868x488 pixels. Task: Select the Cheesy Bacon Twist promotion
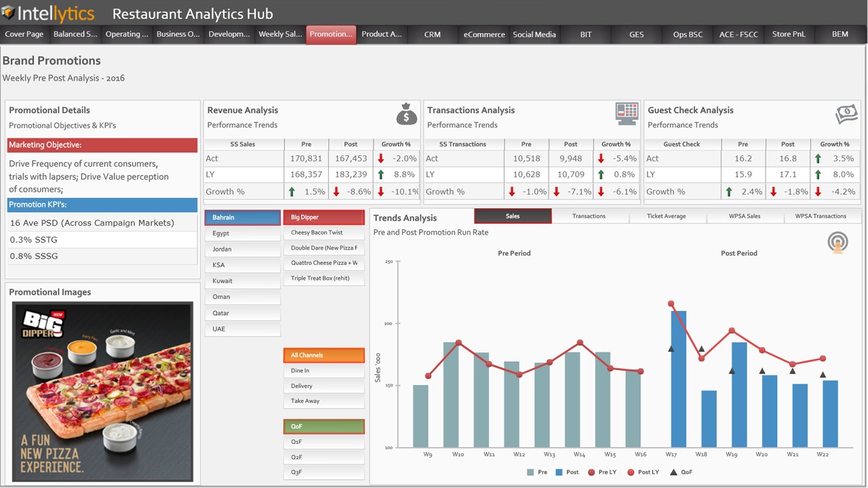coord(323,232)
